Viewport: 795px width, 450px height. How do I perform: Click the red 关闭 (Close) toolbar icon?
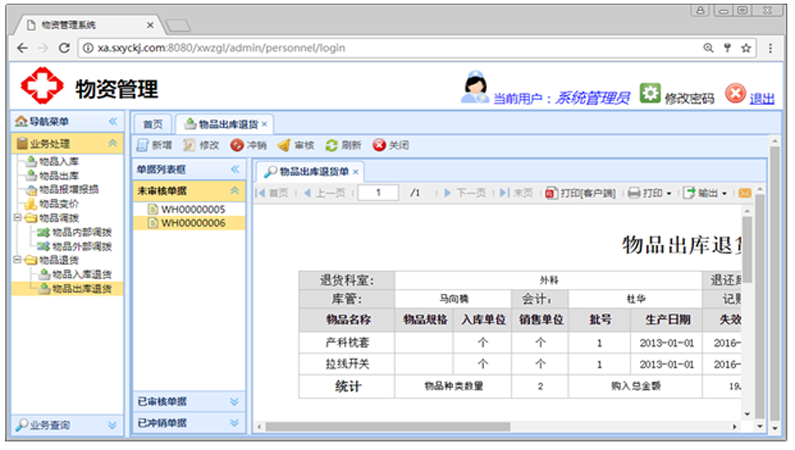(x=379, y=145)
